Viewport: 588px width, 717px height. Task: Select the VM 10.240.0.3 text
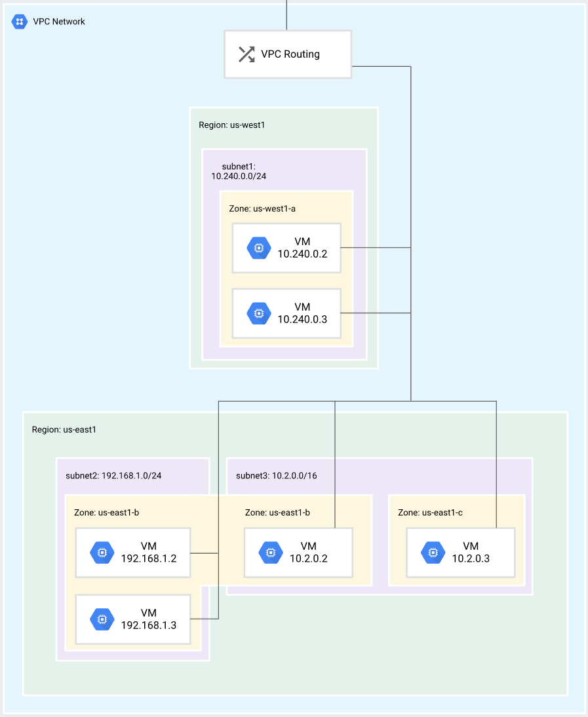(x=302, y=313)
